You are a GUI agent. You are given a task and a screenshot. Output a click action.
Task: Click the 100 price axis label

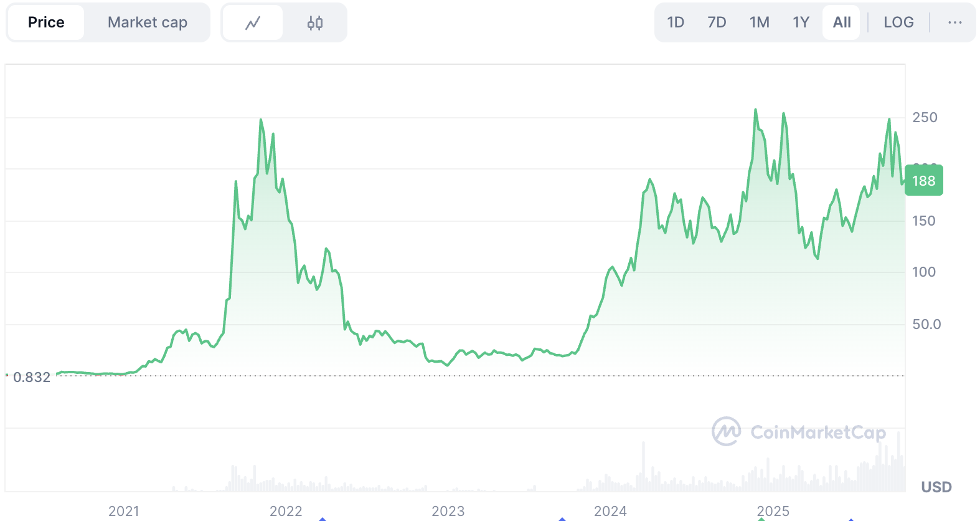click(x=924, y=272)
